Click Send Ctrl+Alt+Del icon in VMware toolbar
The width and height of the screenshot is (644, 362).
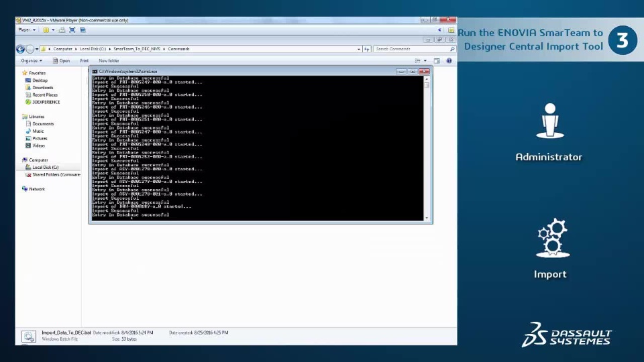point(62,30)
